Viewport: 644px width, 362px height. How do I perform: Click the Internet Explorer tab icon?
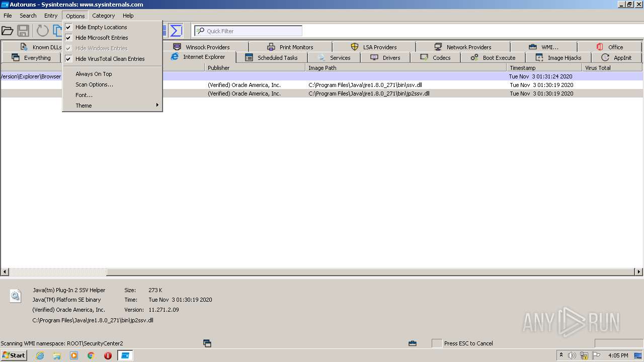[x=175, y=57]
